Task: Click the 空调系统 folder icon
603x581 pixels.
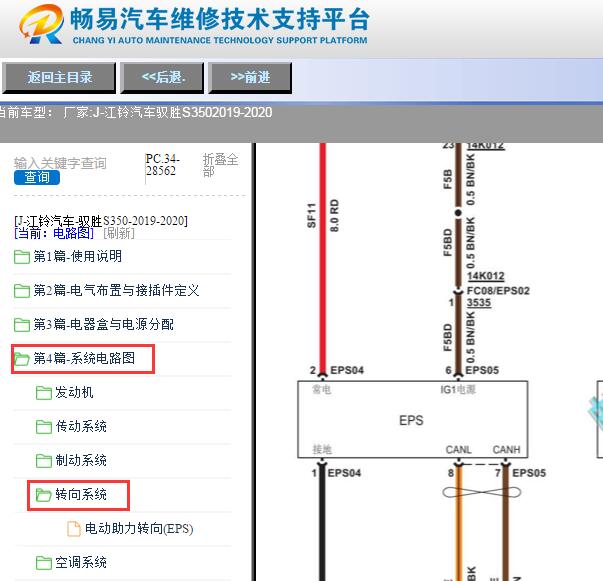Action: (43, 563)
